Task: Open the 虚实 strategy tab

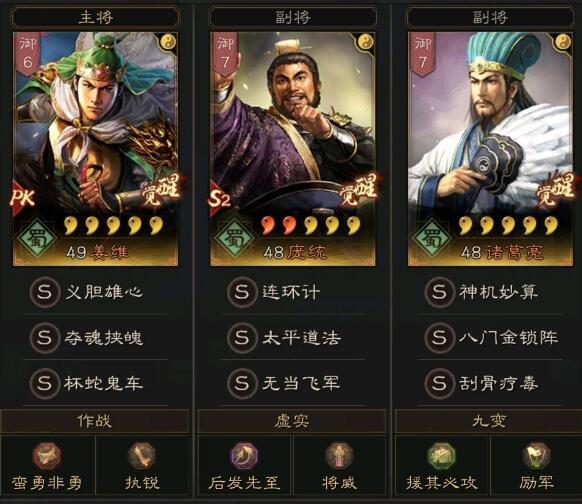Action: 292,421
